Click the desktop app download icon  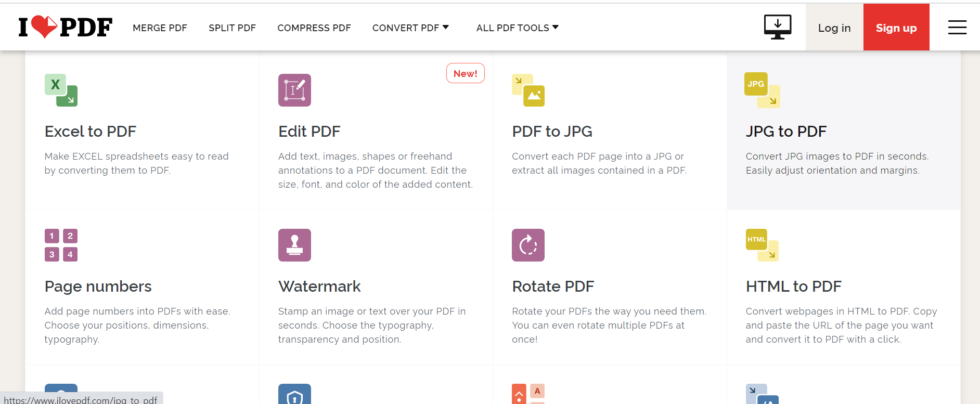(777, 27)
